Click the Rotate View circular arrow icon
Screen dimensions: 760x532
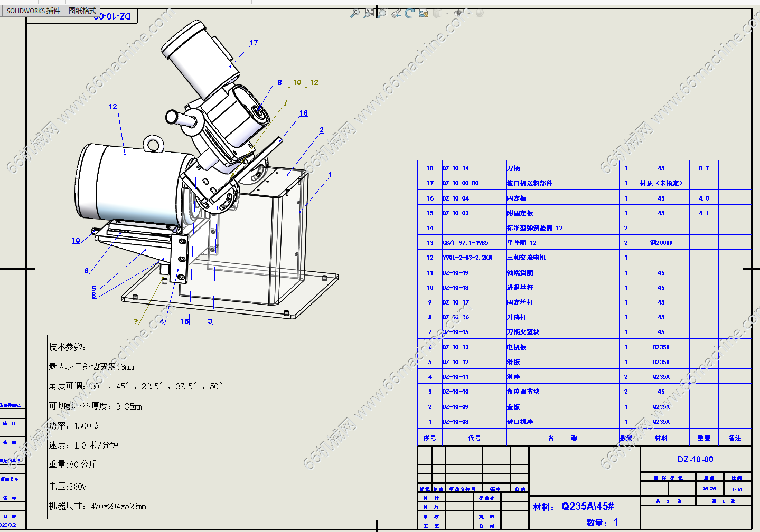tap(409, 13)
